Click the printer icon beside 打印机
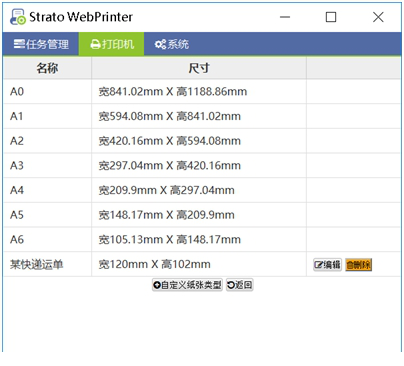 [95, 44]
